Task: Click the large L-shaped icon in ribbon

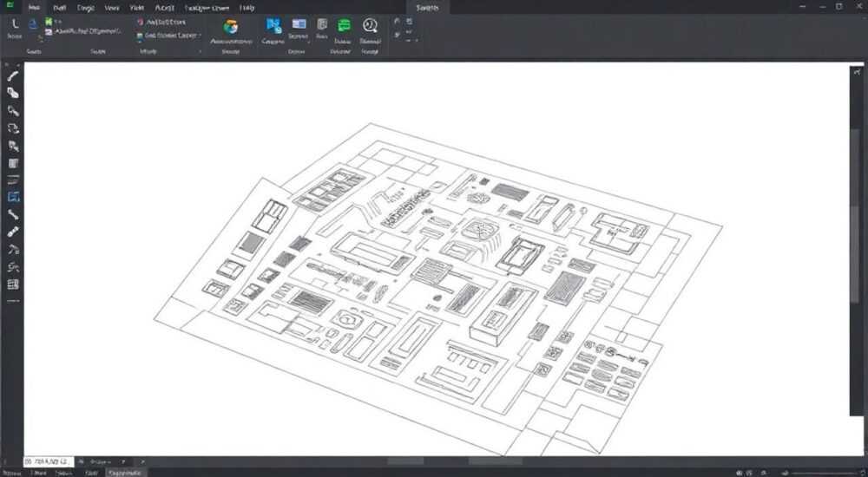Action: [15, 23]
